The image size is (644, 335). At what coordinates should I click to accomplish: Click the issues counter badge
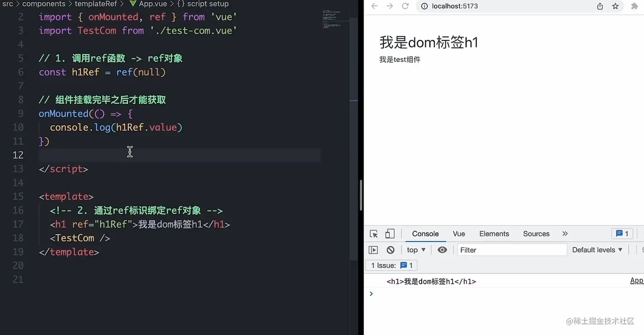point(622,234)
